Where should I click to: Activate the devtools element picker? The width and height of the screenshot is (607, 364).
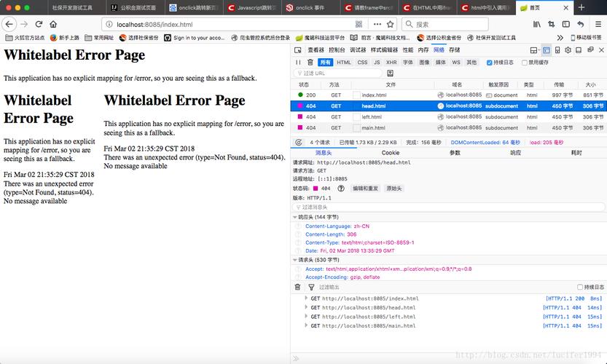pos(298,50)
